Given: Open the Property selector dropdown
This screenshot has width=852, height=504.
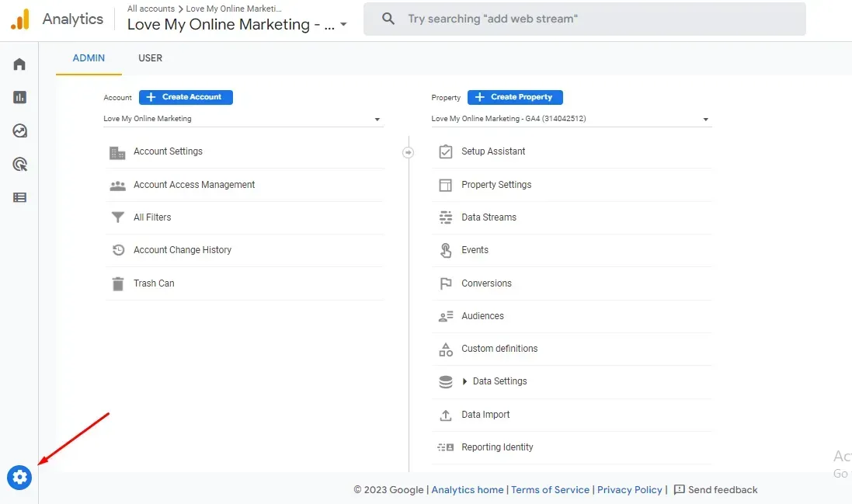Looking at the screenshot, I should pyautogui.click(x=571, y=119).
